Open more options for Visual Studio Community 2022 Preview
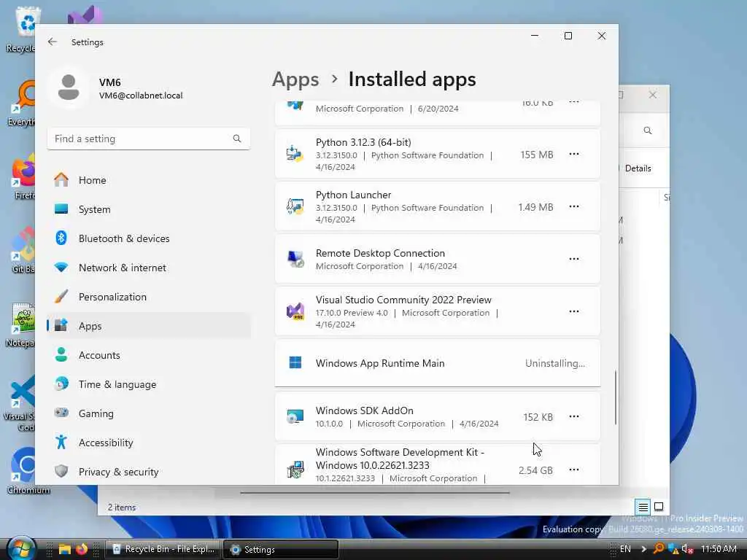 pyautogui.click(x=574, y=311)
